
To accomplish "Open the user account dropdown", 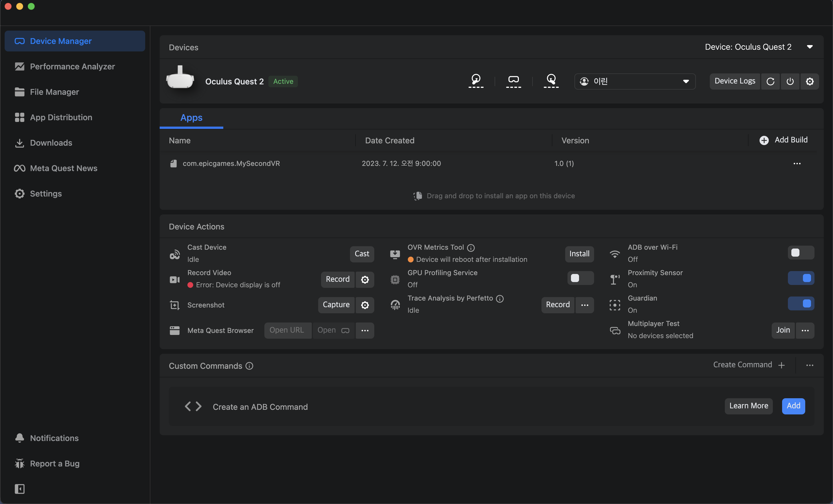I will pos(635,81).
